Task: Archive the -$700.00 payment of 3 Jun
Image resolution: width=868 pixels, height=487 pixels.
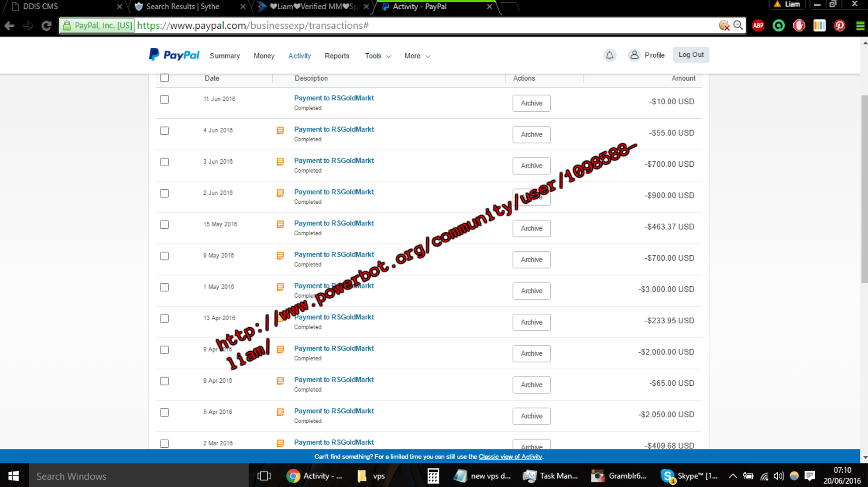Action: coord(532,166)
